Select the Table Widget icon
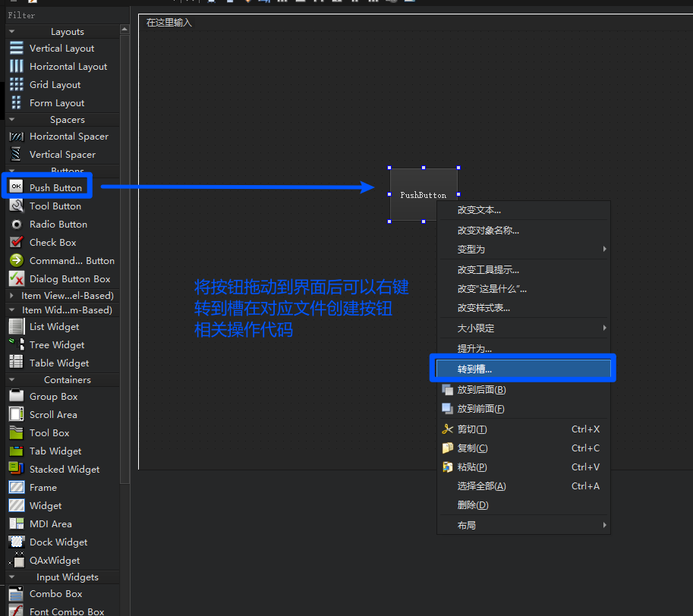Screen dimensions: 693x616 (x=17, y=362)
